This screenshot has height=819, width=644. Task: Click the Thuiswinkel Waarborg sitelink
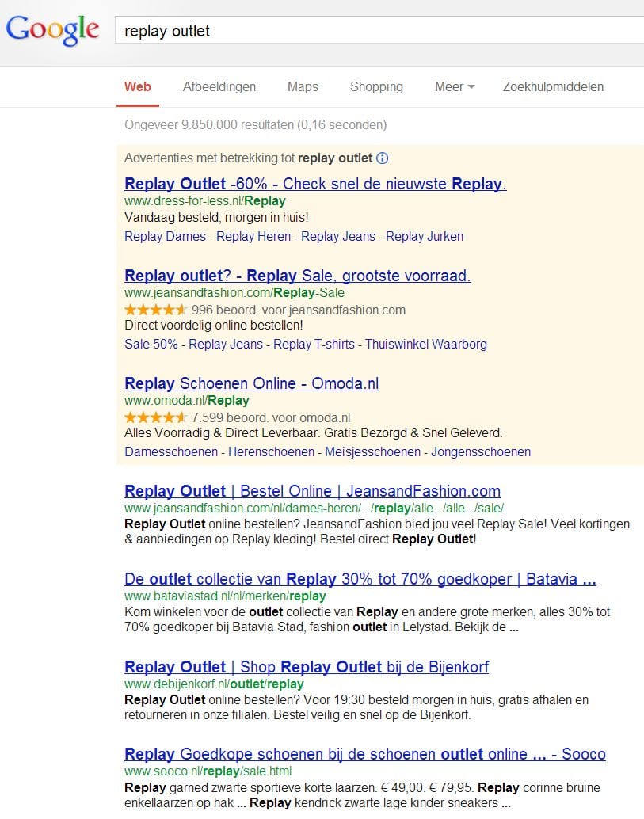[426, 345]
